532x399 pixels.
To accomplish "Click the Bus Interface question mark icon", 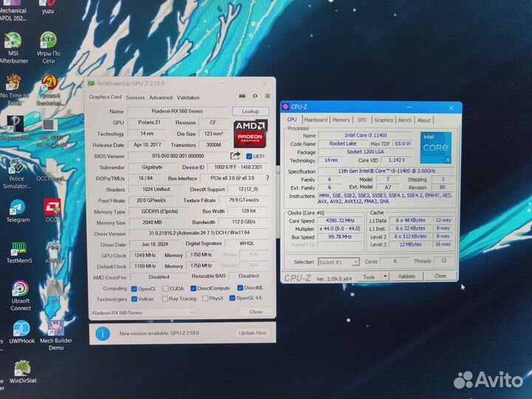I will pyautogui.click(x=267, y=178).
